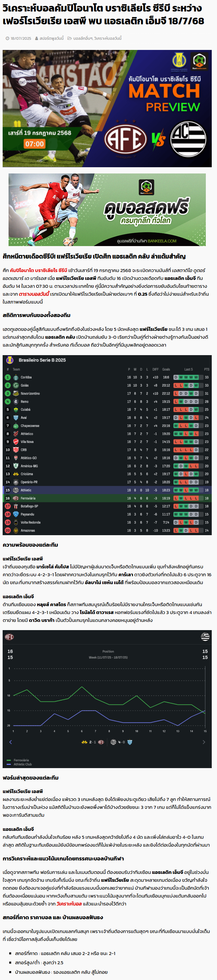
Task: Go to next match with right chevron
Action: point(204,742)
